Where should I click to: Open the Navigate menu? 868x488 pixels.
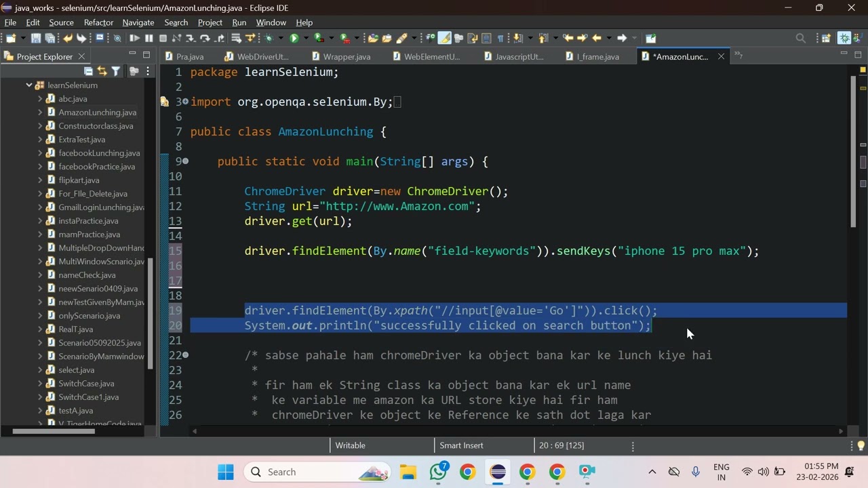coord(138,22)
